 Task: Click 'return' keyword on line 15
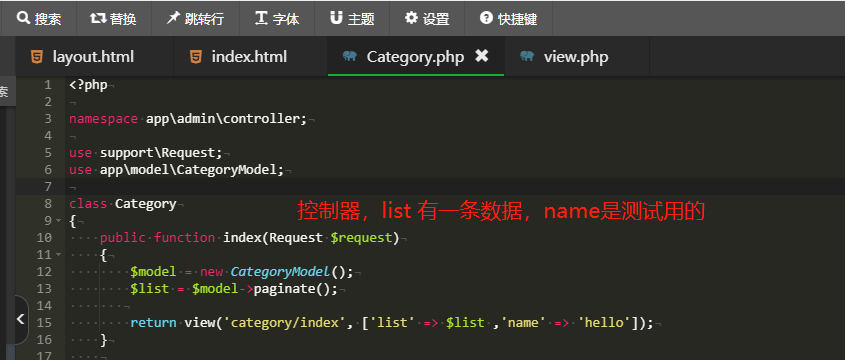click(x=153, y=323)
